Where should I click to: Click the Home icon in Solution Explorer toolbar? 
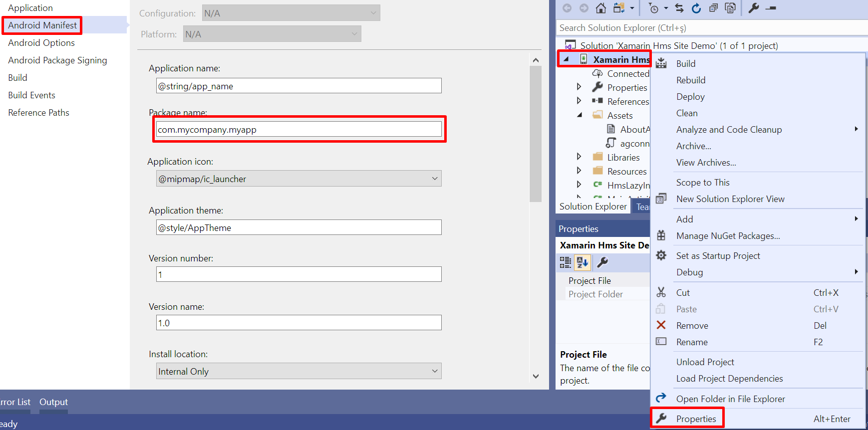pyautogui.click(x=601, y=8)
